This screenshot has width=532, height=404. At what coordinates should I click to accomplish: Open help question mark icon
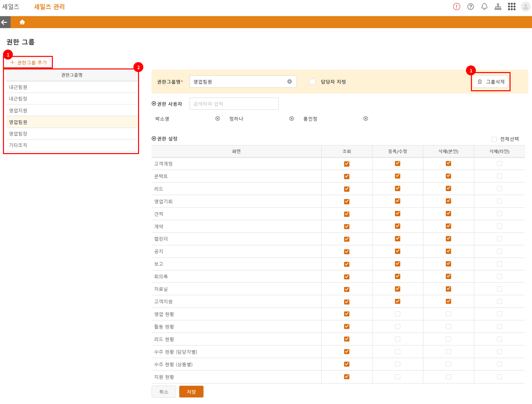tap(470, 7)
